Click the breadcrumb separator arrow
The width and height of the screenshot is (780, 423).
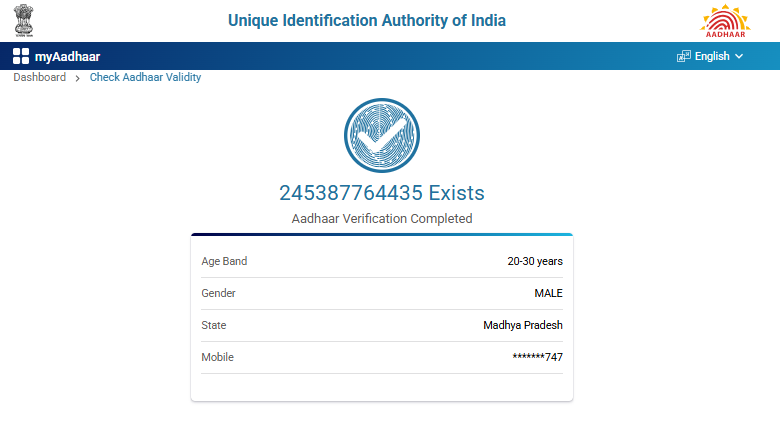pos(78,78)
